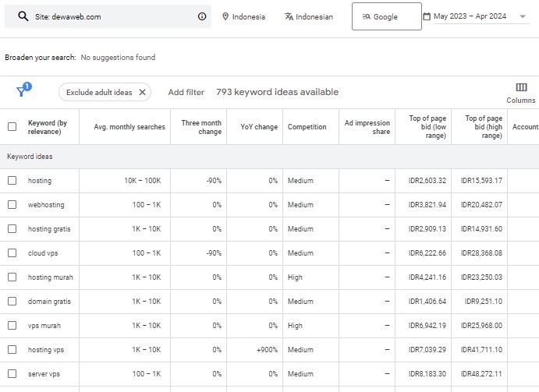This screenshot has width=539, height=392.
Task: Click the May 2023 – Apr 2024 date range
Action: [470, 16]
